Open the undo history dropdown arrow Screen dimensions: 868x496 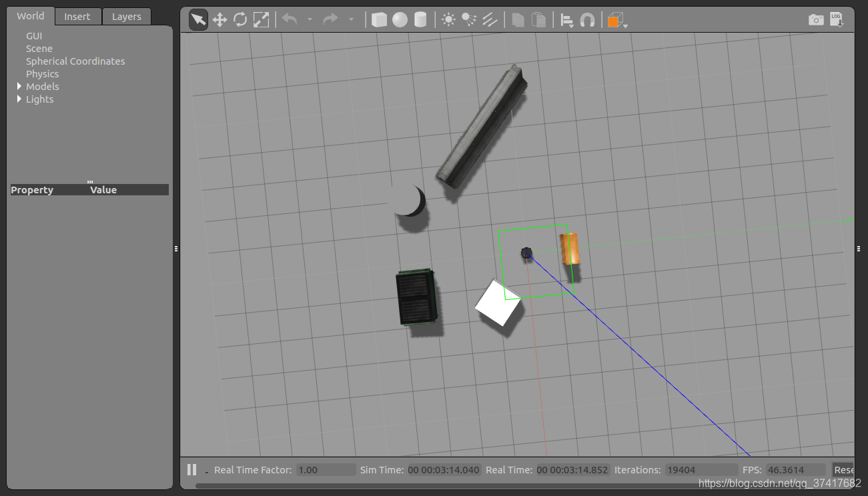tap(310, 20)
